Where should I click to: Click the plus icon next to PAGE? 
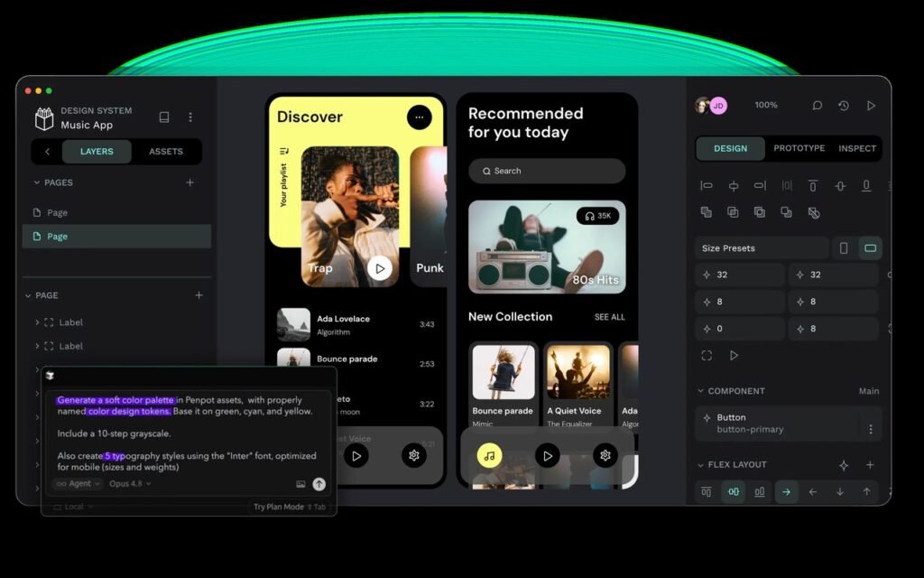(x=199, y=295)
